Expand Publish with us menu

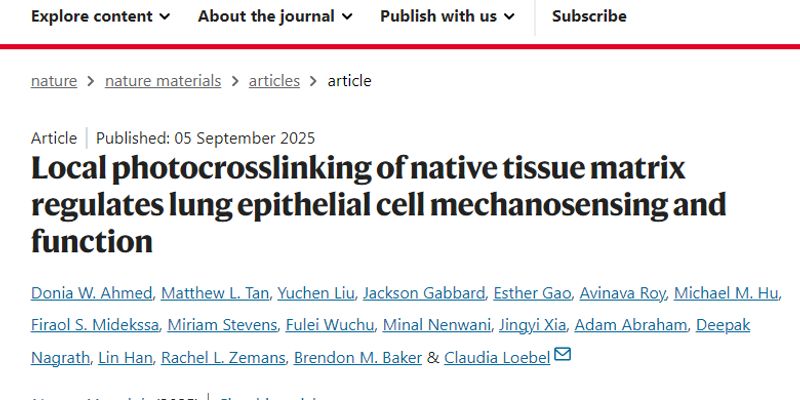pos(447,16)
